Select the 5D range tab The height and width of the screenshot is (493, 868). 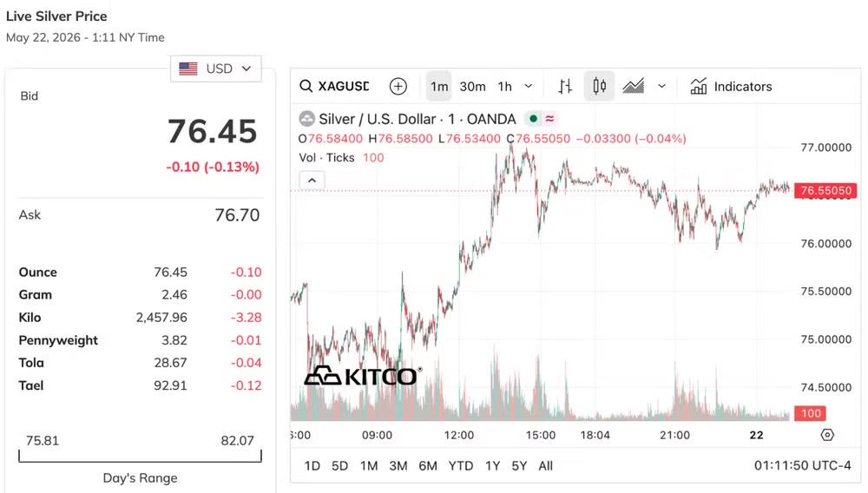339,466
